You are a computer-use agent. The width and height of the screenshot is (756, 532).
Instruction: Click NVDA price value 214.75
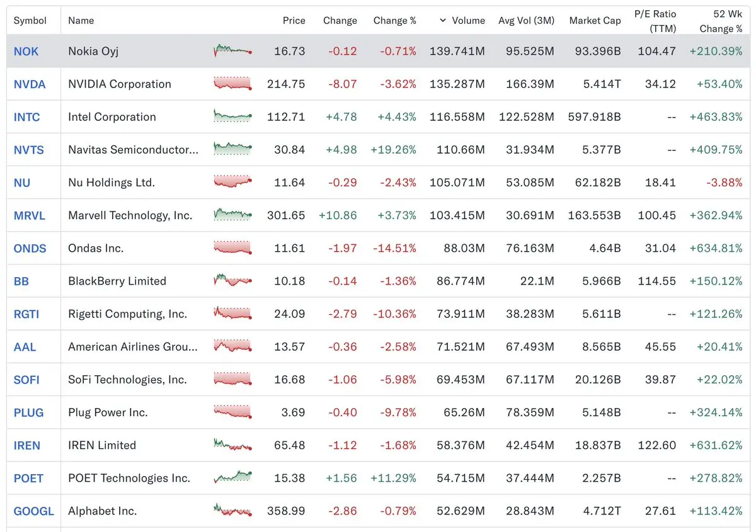(x=286, y=84)
